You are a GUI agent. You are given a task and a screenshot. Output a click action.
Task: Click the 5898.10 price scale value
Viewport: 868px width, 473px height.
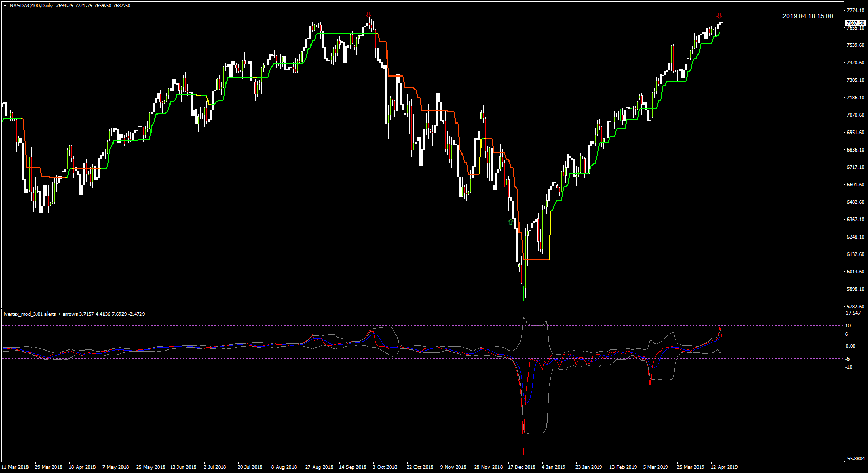click(855, 289)
